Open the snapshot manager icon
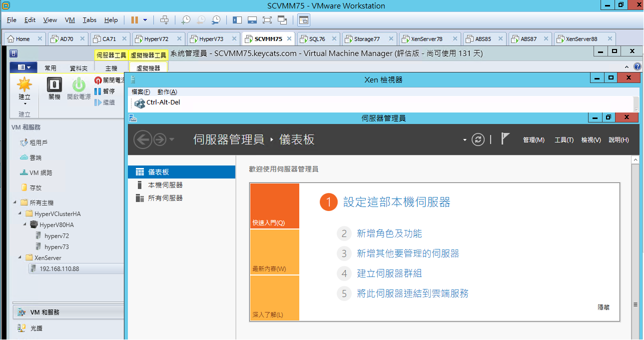644x340 pixels. point(216,20)
